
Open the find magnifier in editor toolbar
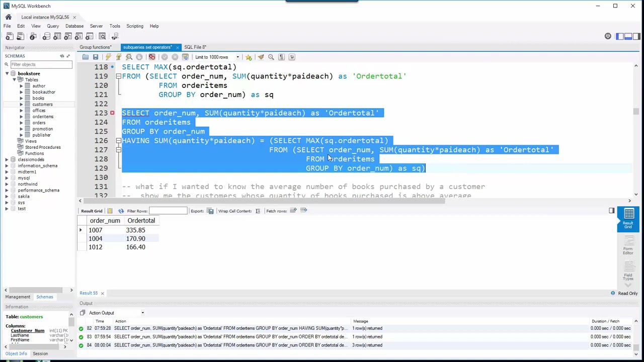pyautogui.click(x=271, y=57)
